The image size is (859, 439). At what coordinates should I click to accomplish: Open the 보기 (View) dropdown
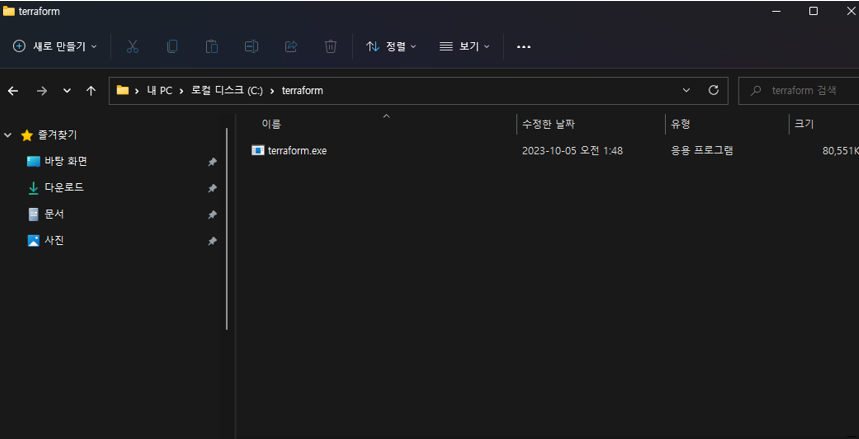tap(465, 47)
